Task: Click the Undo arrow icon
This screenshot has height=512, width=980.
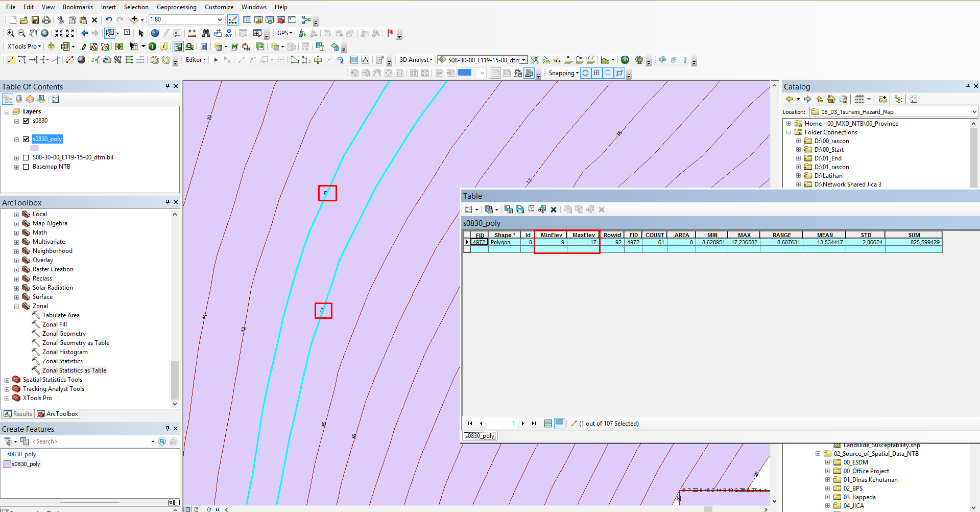Action: point(109,20)
